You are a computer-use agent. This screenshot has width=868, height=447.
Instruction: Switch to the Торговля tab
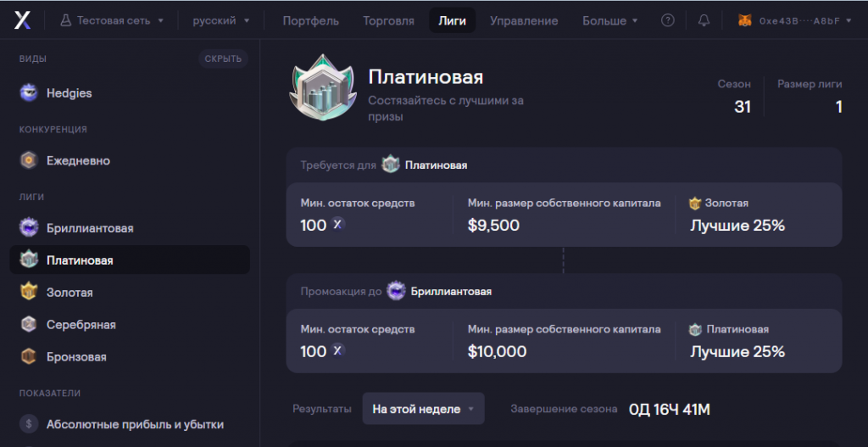(x=388, y=20)
